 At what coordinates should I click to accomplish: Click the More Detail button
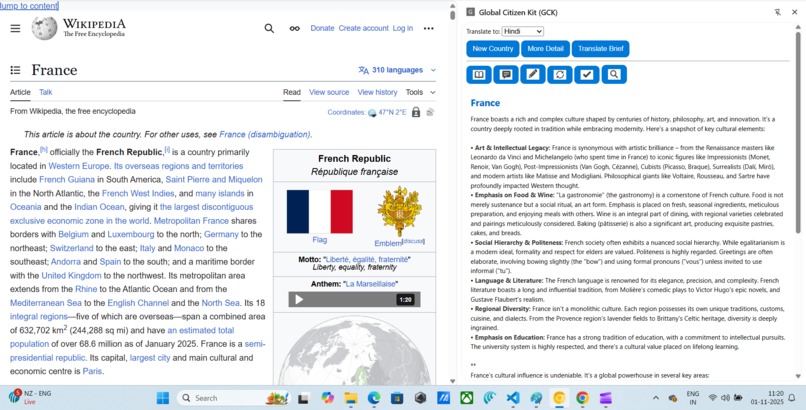[x=545, y=49]
